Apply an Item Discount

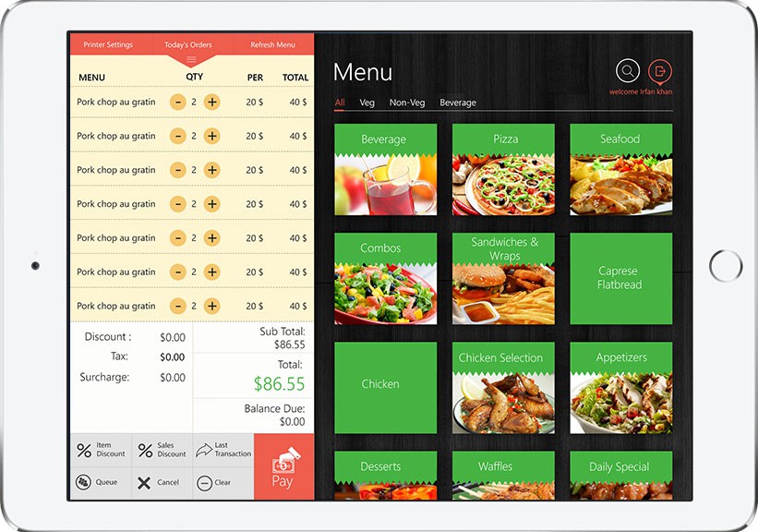pos(101,450)
